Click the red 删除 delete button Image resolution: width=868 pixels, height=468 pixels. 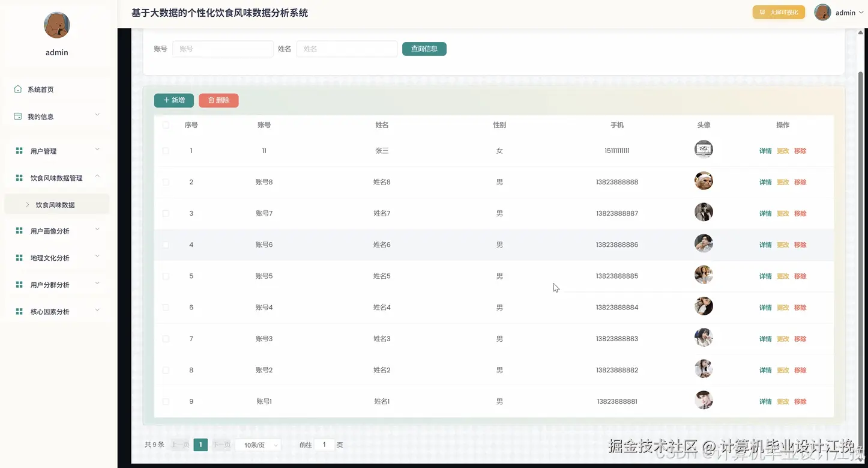coord(219,100)
